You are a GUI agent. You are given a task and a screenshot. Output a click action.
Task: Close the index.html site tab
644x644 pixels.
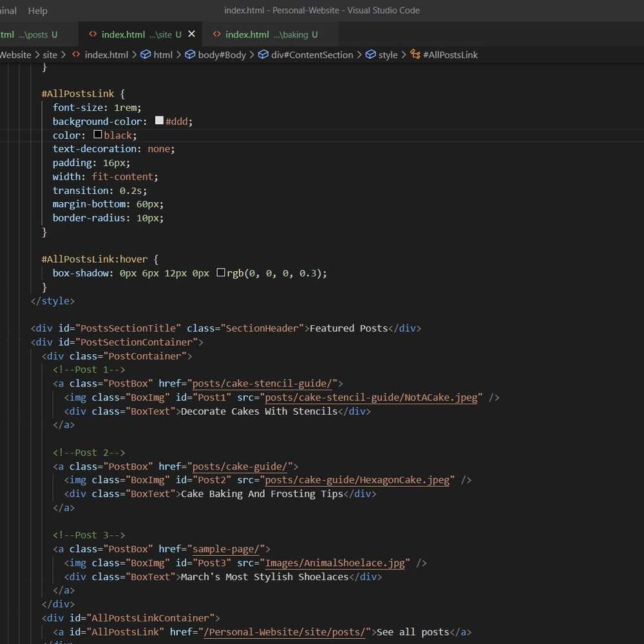point(191,34)
